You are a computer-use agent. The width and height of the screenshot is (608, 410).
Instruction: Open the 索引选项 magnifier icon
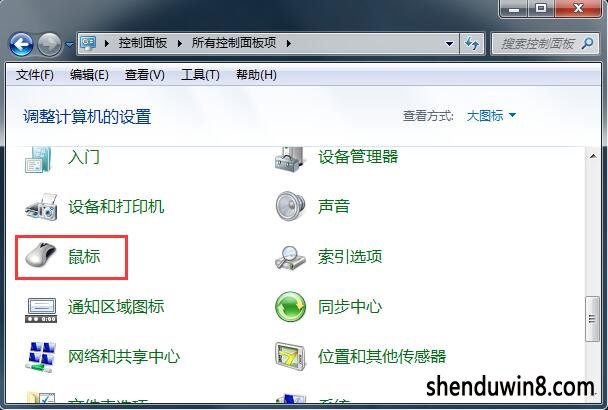[290, 258]
